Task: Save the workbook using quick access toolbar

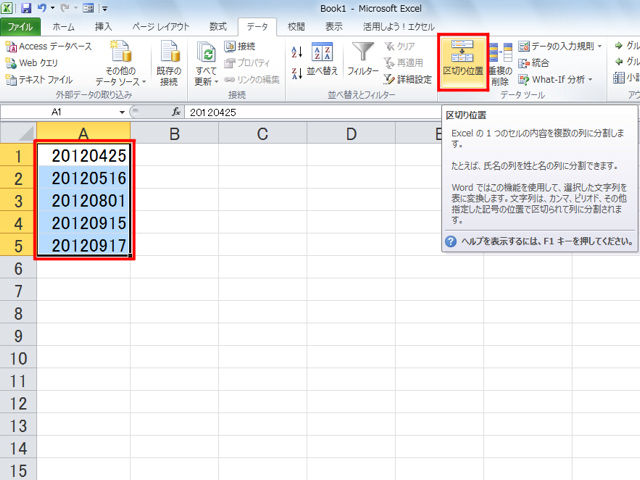Action: [26, 8]
